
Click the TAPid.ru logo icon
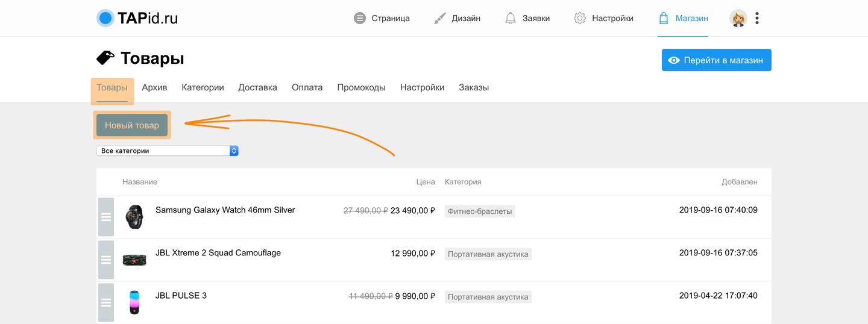(105, 18)
